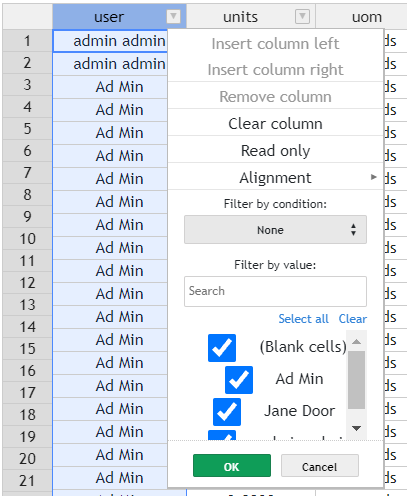Expand the Alignment submenu arrow
This screenshot has width=407, height=496.
pyautogui.click(x=374, y=177)
